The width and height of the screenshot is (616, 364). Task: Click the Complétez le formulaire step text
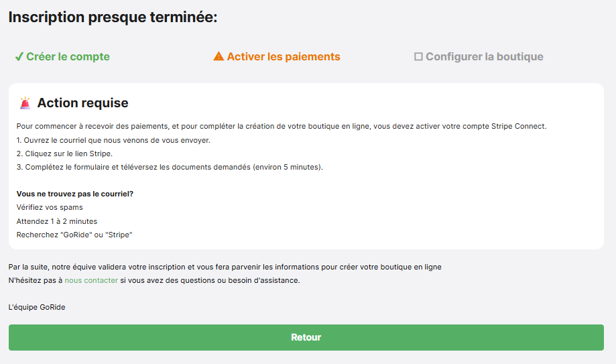pos(170,167)
